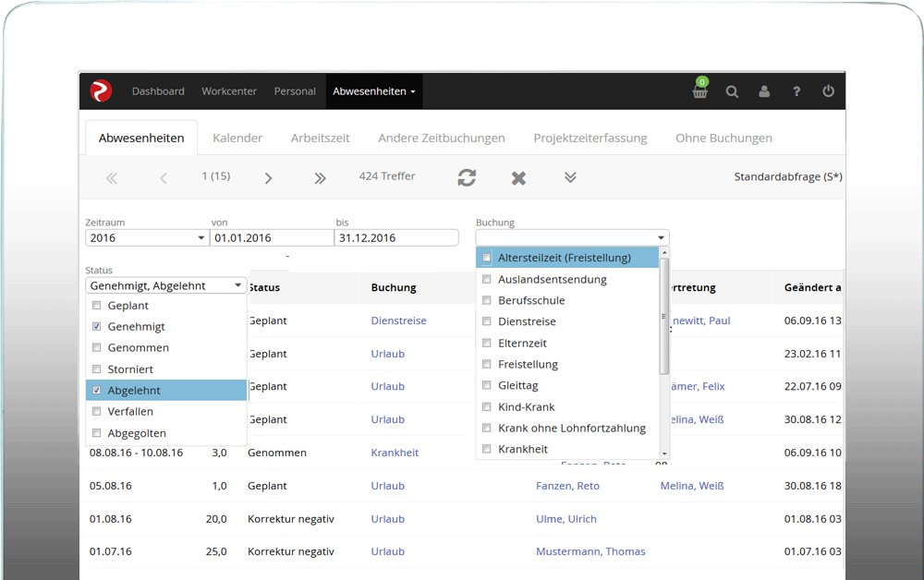Click the power logout icon

(828, 92)
